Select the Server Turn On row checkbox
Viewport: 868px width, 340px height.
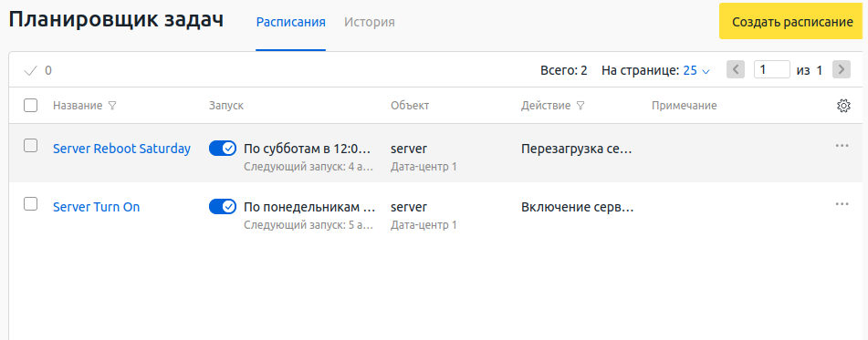[x=30, y=204]
